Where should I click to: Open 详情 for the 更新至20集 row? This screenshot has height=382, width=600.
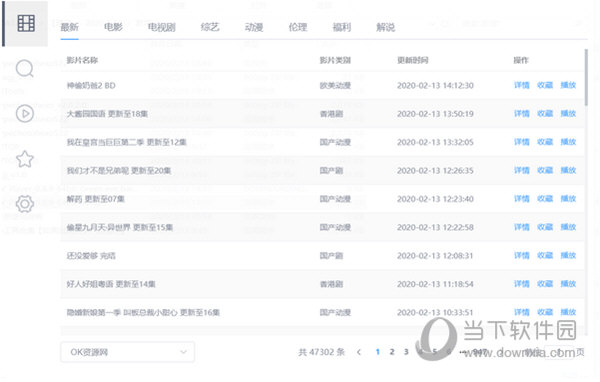[522, 170]
